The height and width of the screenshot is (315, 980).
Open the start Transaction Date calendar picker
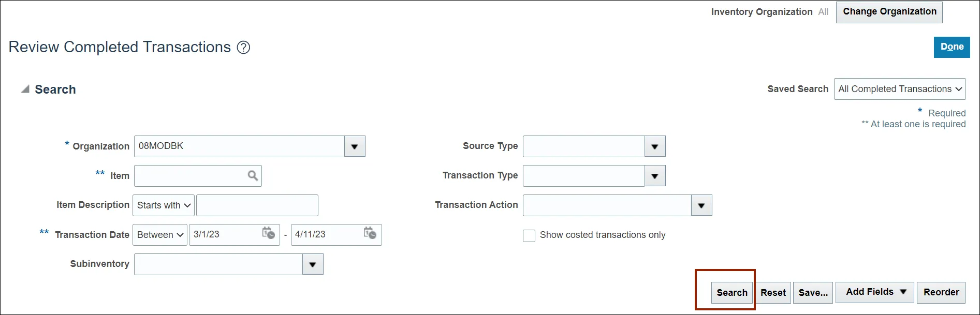268,233
